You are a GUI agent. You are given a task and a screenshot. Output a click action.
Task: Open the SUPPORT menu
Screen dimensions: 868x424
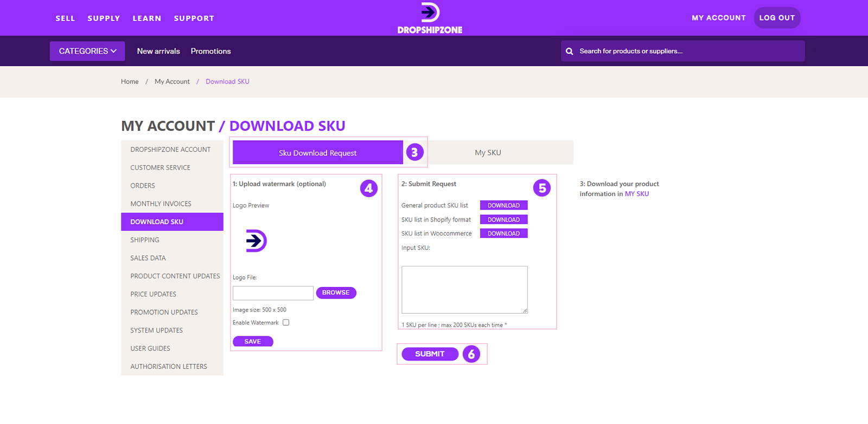tap(194, 18)
